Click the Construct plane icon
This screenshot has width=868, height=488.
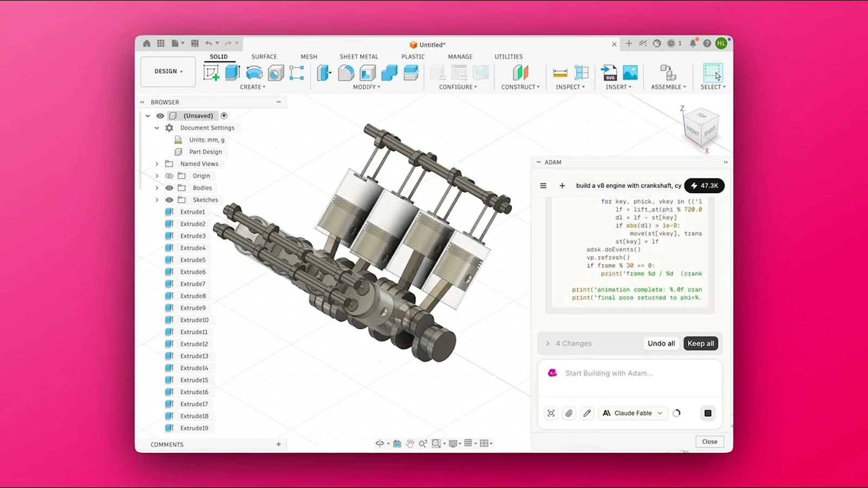pos(520,73)
